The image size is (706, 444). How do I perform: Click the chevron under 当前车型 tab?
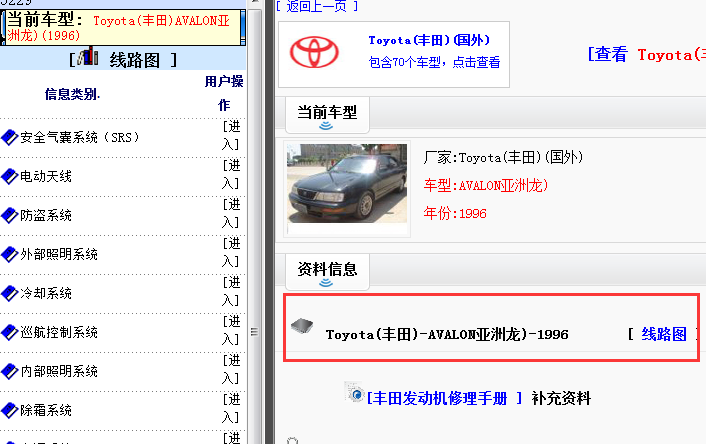tap(326, 126)
